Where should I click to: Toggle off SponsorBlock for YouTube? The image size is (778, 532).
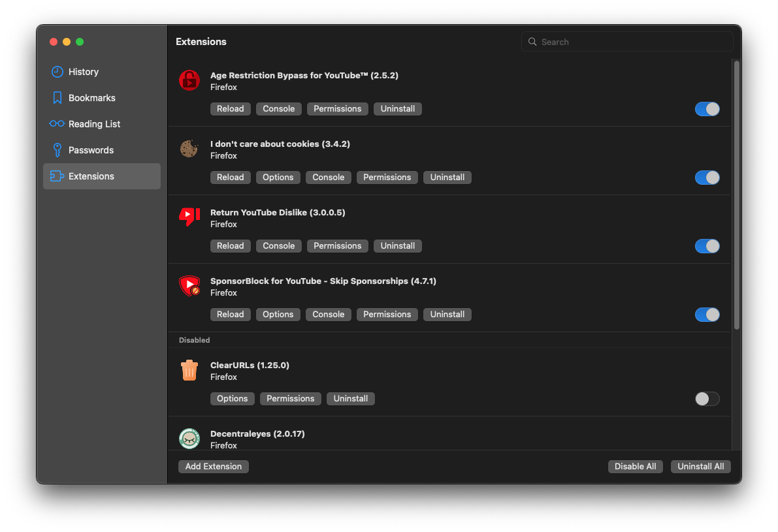(x=707, y=315)
